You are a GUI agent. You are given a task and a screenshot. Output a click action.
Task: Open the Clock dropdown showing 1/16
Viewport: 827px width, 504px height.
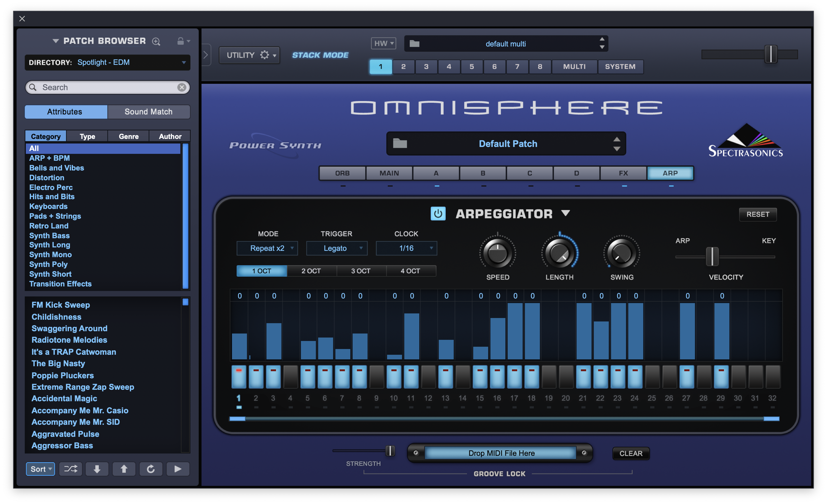(406, 248)
